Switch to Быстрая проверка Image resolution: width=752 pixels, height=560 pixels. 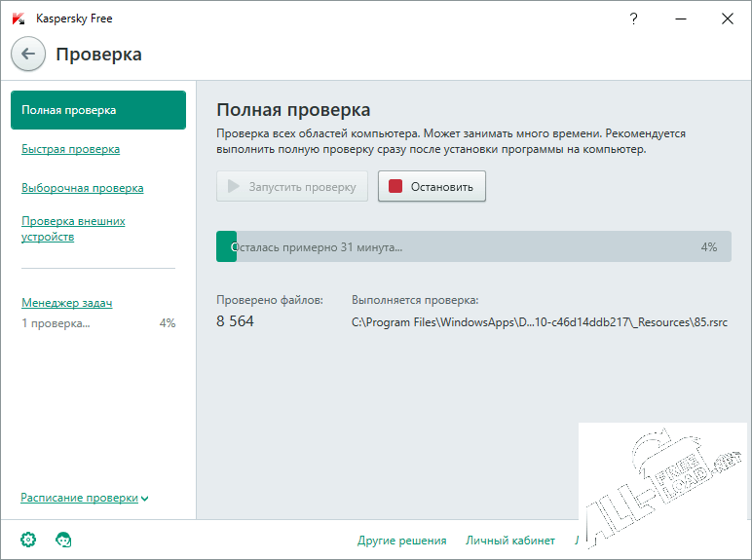tap(71, 149)
